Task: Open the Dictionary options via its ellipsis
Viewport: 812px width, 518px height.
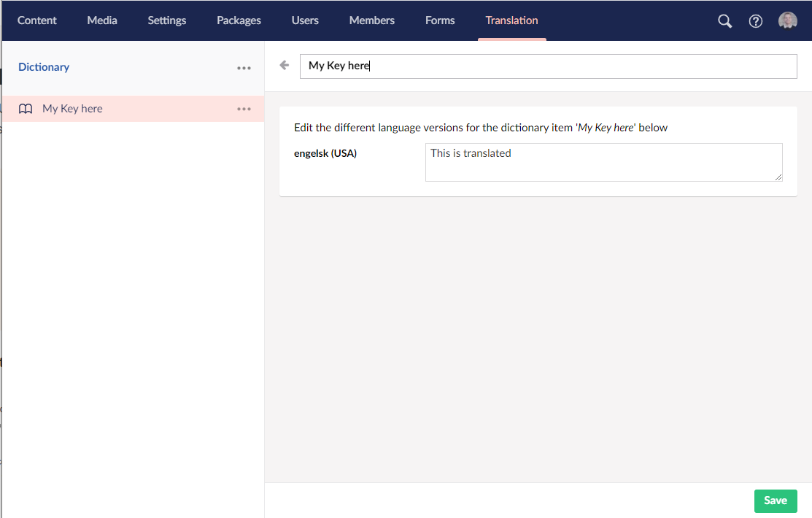Action: pyautogui.click(x=244, y=67)
